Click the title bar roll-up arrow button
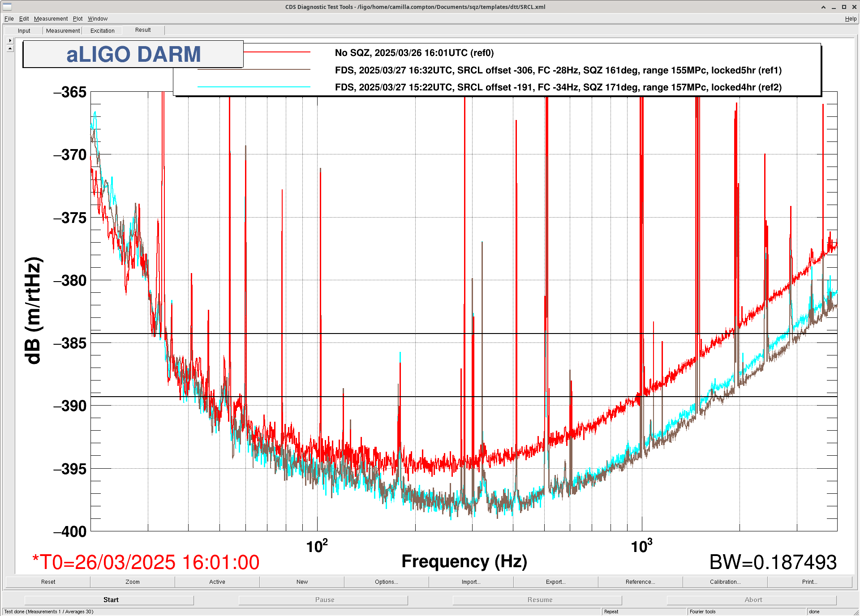 (x=823, y=7)
